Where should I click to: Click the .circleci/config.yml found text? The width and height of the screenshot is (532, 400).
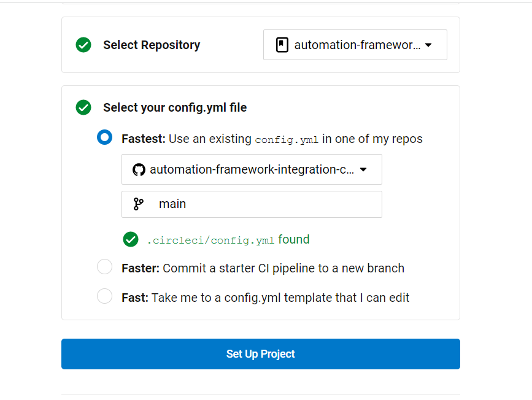click(228, 240)
